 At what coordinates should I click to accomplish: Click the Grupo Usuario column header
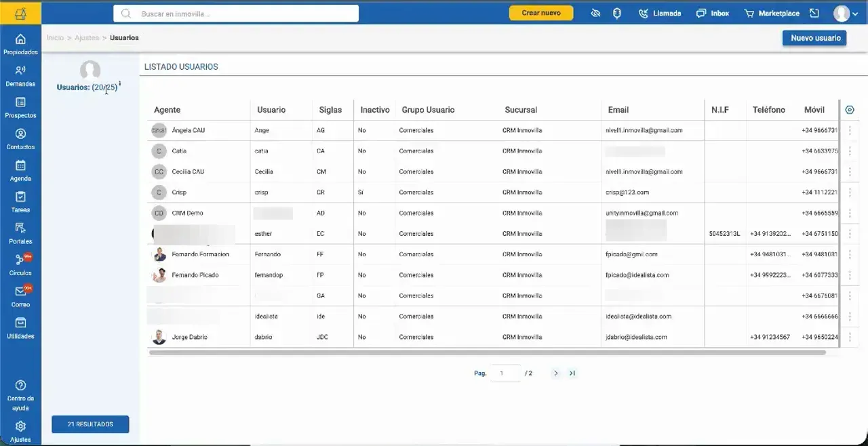[x=428, y=110]
